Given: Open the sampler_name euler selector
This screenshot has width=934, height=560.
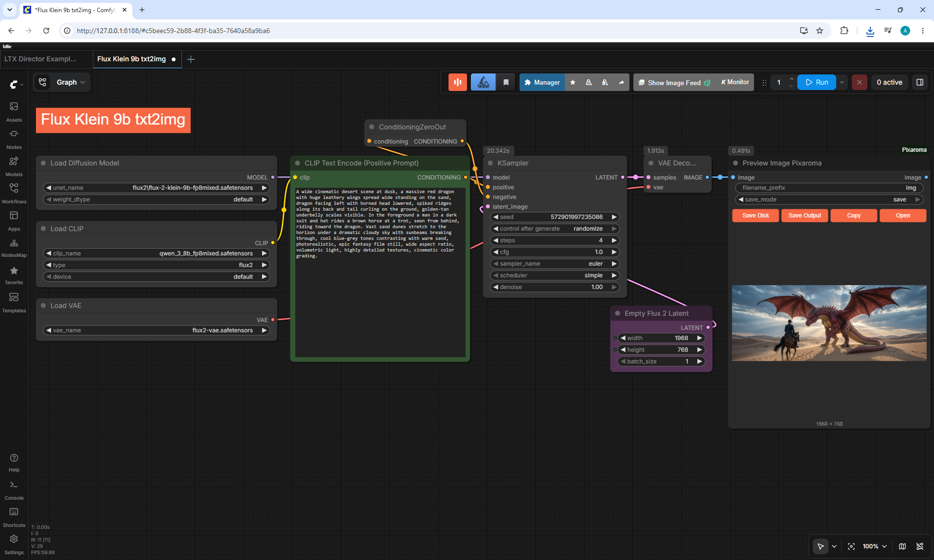Looking at the screenshot, I should tap(555, 264).
